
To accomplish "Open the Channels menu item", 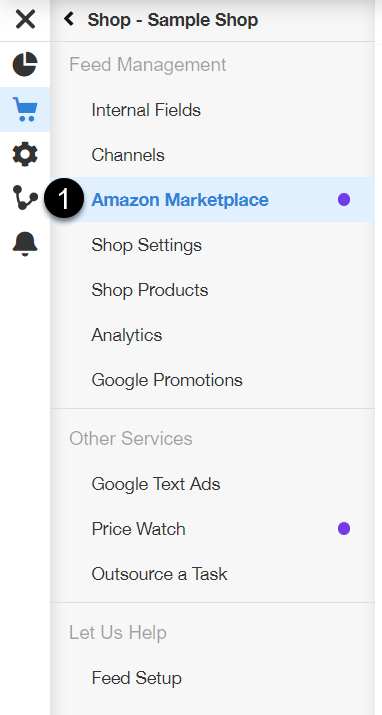I will [128, 155].
